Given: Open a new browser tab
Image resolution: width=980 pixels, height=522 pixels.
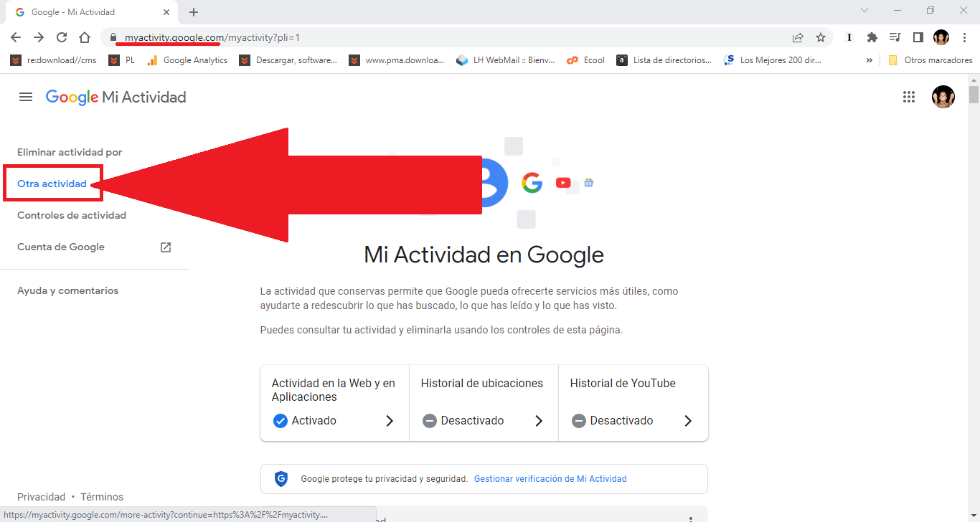Looking at the screenshot, I should [194, 12].
